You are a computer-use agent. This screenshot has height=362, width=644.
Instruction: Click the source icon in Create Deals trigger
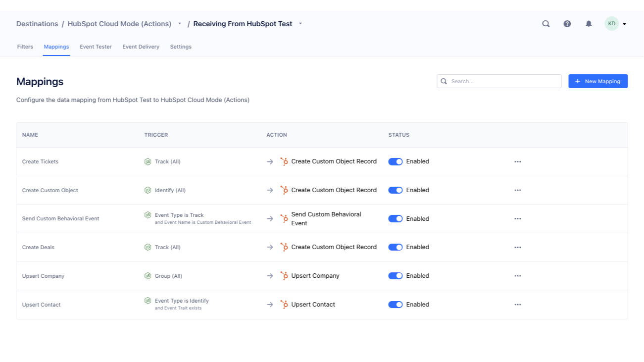coord(148,247)
